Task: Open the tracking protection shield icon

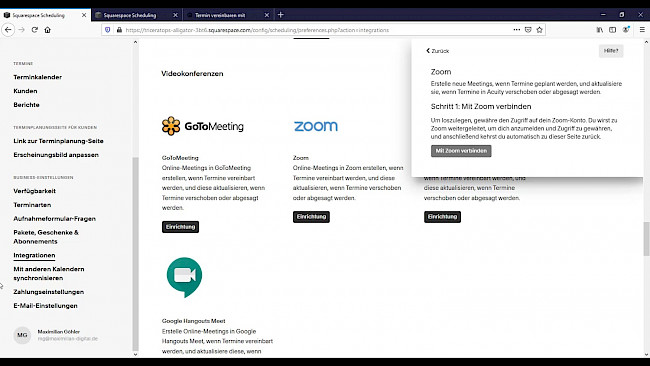Action: point(108,30)
